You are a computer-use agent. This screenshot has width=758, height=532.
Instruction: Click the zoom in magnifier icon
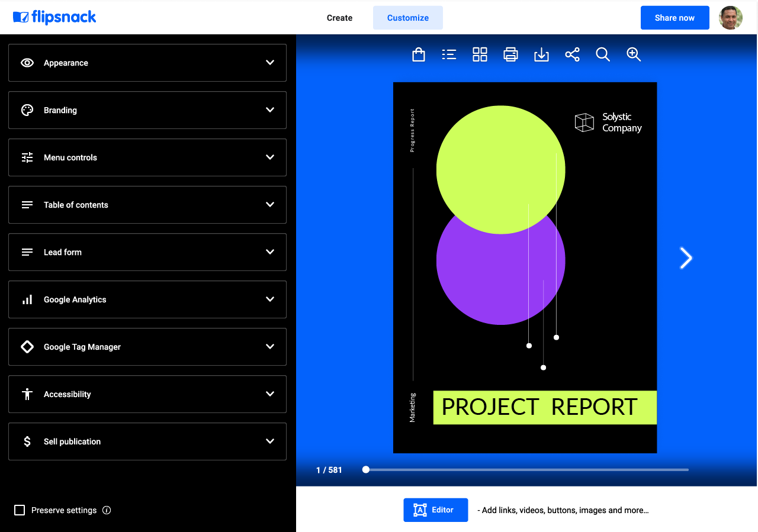(634, 55)
